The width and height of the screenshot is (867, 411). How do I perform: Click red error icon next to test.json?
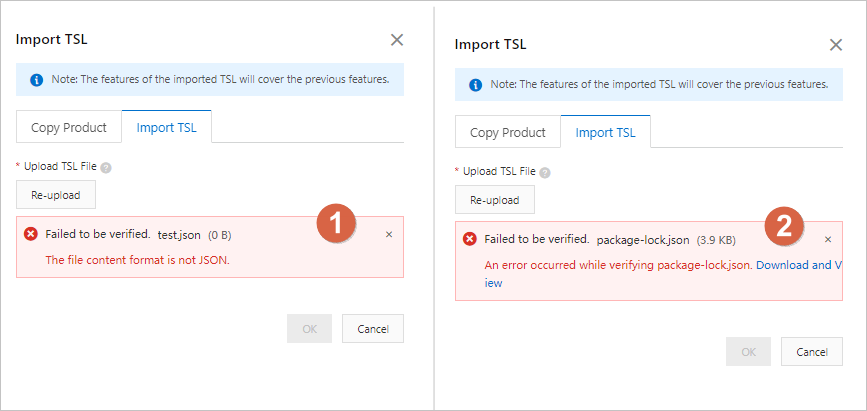tap(31, 234)
